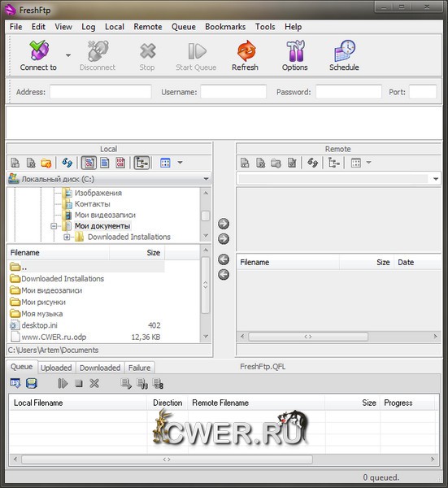Image resolution: width=448 pixels, height=488 pixels.
Task: Sort the local list by the Filename column
Action: 58,253
